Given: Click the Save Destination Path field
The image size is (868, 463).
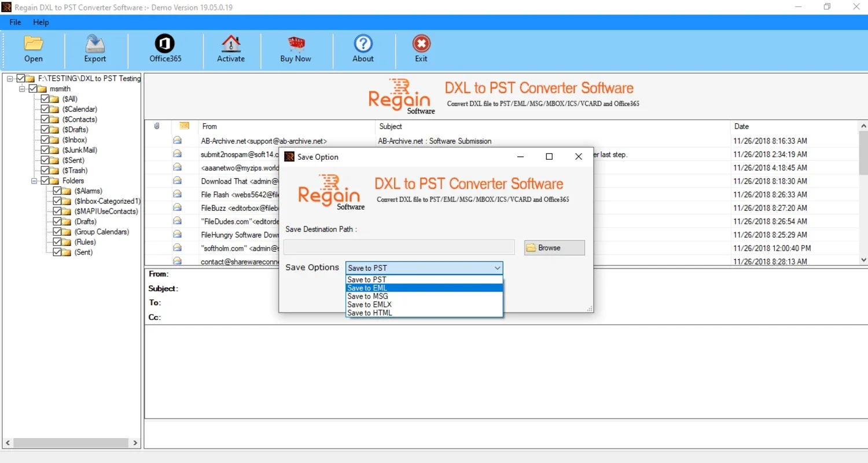Looking at the screenshot, I should [x=399, y=248].
